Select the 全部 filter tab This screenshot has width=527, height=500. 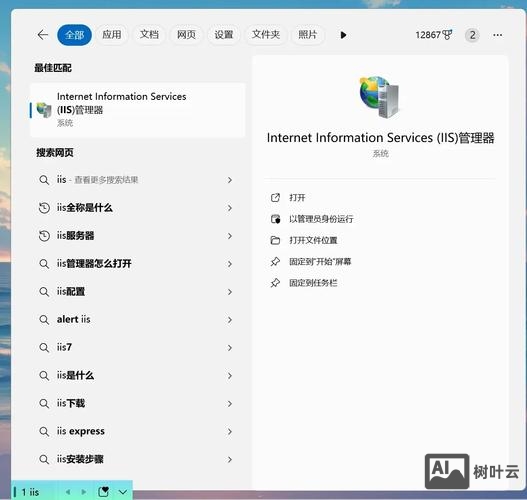75,35
